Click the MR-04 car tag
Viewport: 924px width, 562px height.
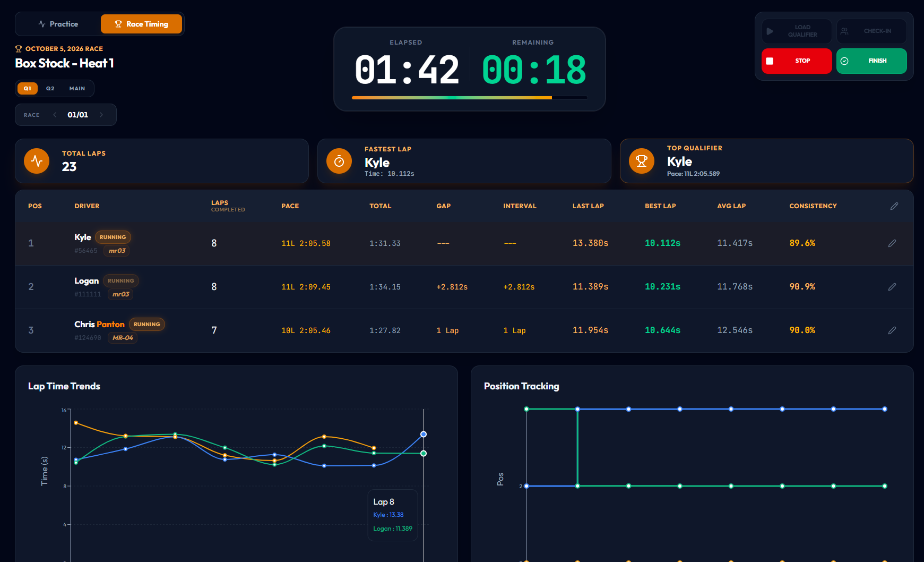pyautogui.click(x=123, y=338)
